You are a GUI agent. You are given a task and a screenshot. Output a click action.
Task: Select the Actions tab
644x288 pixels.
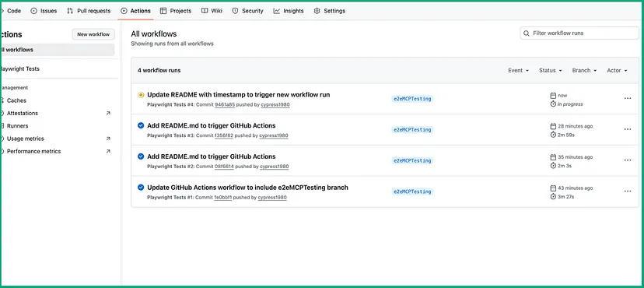tap(135, 11)
